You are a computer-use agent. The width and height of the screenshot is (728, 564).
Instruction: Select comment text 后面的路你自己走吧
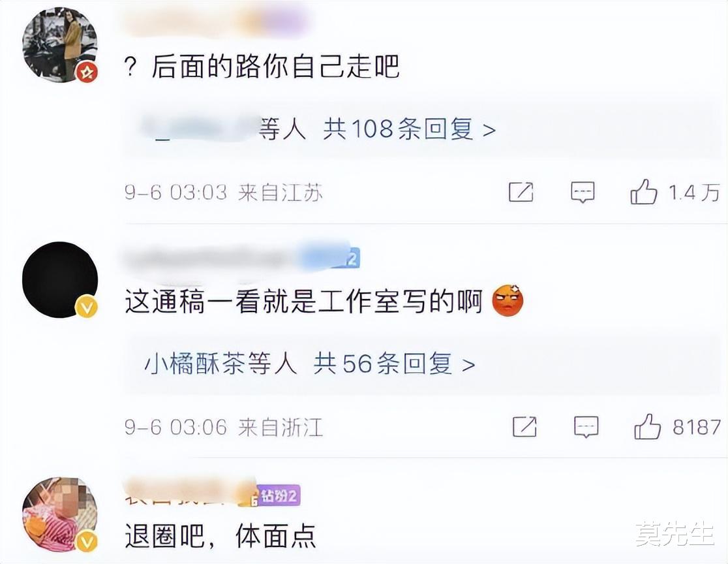pyautogui.click(x=276, y=67)
